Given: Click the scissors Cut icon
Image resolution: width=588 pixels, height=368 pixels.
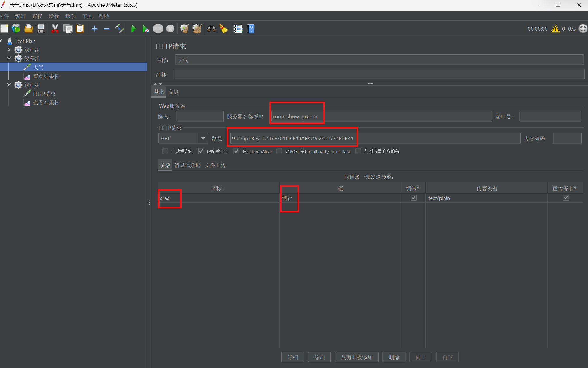Looking at the screenshot, I should [55, 29].
